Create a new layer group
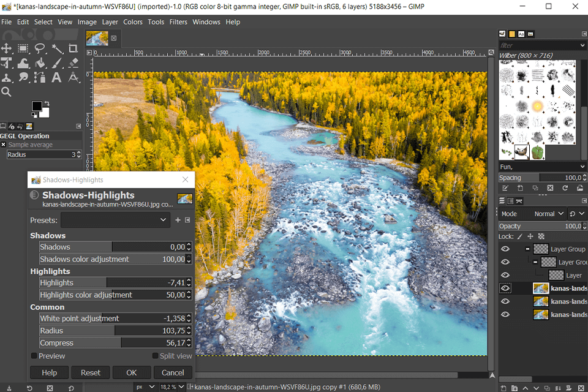Viewport: 588px width, 392px height. (514, 388)
